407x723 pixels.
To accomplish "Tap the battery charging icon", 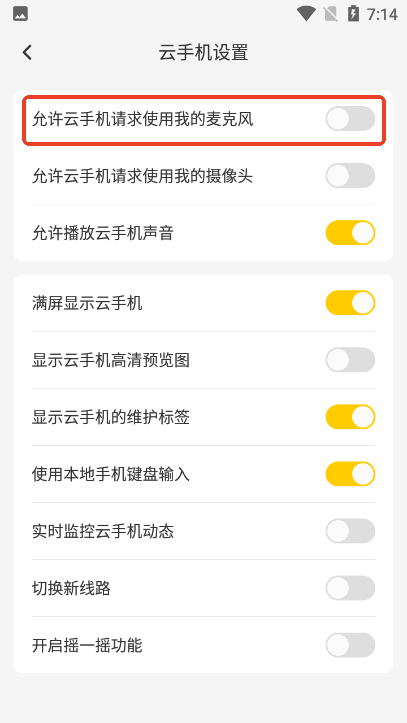I will pos(353,14).
